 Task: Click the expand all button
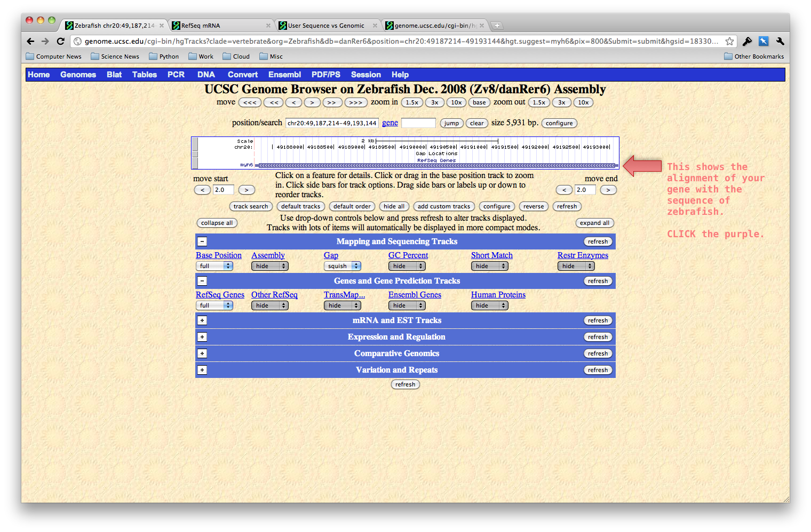[x=594, y=223]
